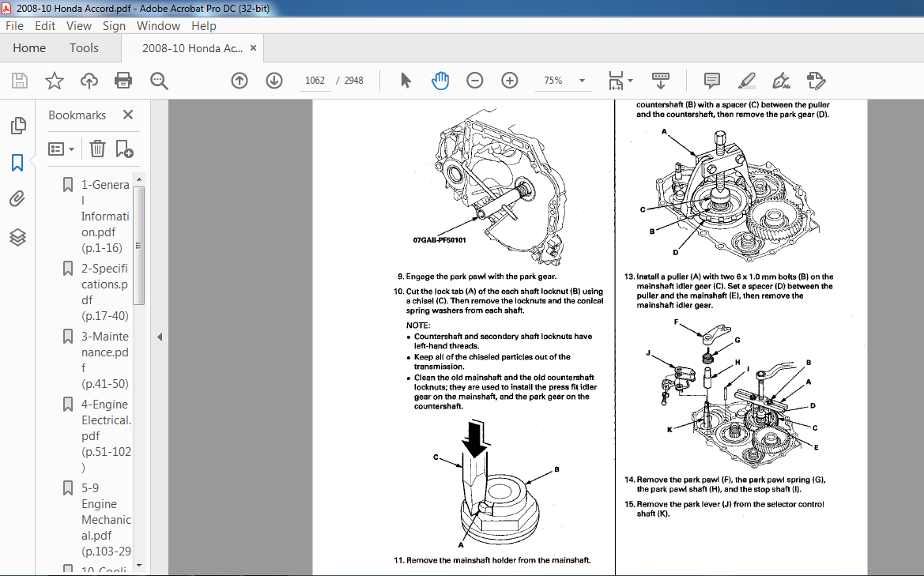Click the lock nut chisel illustration
The width and height of the screenshot is (924, 576).
coord(498,483)
